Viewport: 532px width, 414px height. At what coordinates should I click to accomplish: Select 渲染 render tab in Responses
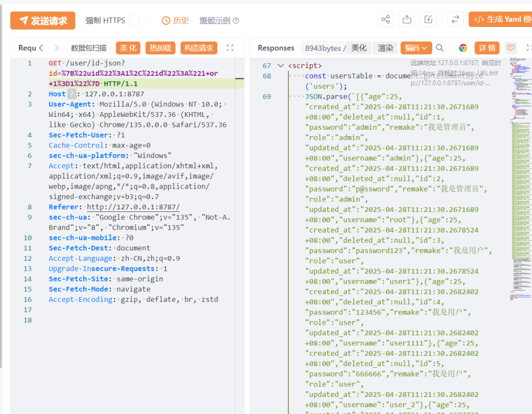point(385,48)
